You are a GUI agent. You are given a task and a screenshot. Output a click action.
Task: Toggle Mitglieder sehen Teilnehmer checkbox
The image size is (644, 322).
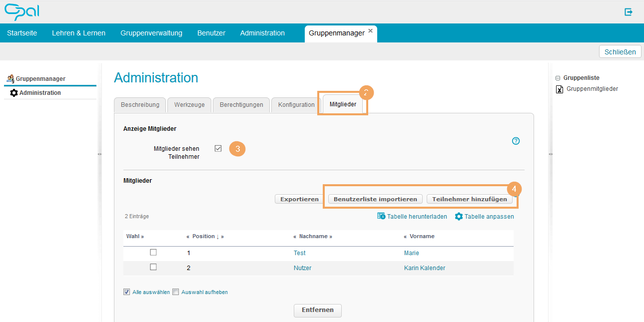[x=218, y=148]
